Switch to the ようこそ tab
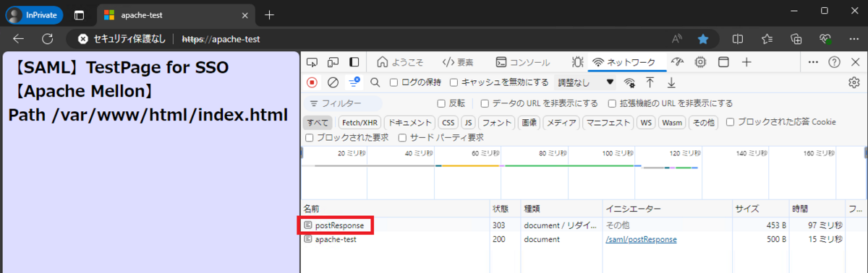This screenshot has height=273, width=868. (401, 62)
